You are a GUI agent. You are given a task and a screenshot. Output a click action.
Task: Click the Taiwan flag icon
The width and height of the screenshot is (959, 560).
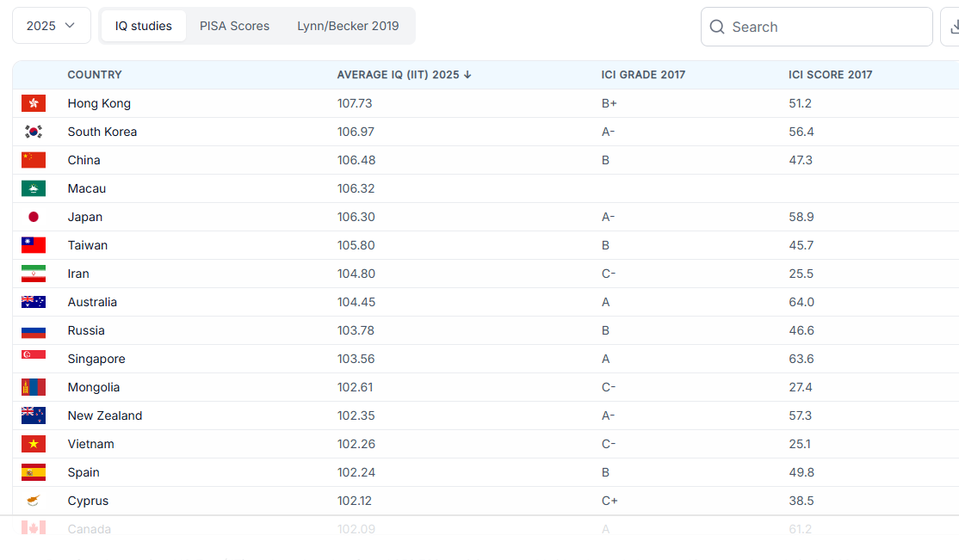pyautogui.click(x=34, y=245)
